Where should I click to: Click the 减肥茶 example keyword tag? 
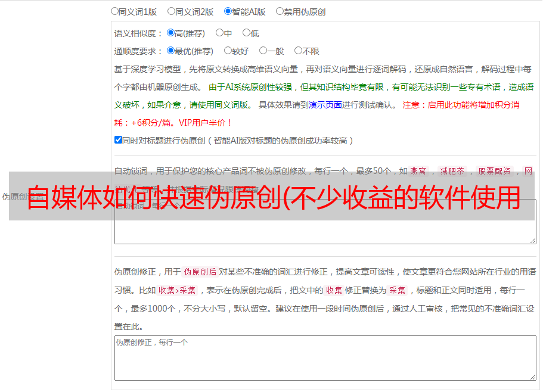(452, 171)
